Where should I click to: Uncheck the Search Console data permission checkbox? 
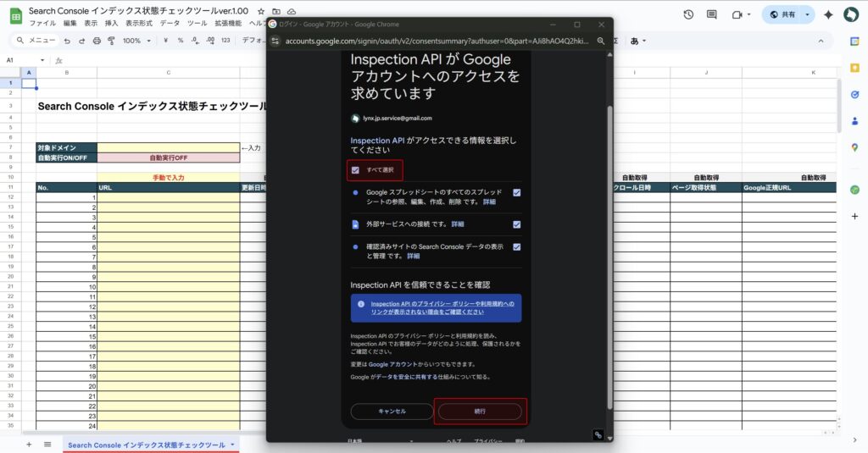point(516,247)
